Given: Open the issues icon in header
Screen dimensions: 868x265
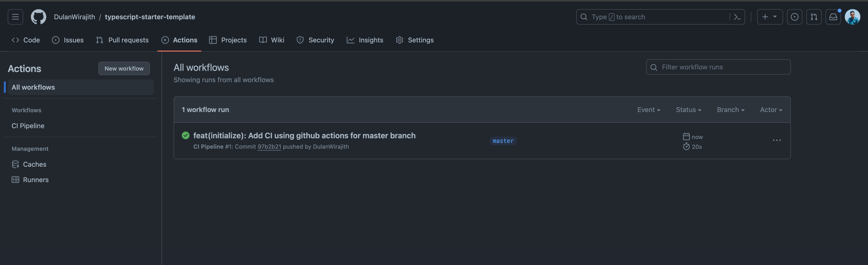Looking at the screenshot, I should [x=794, y=17].
